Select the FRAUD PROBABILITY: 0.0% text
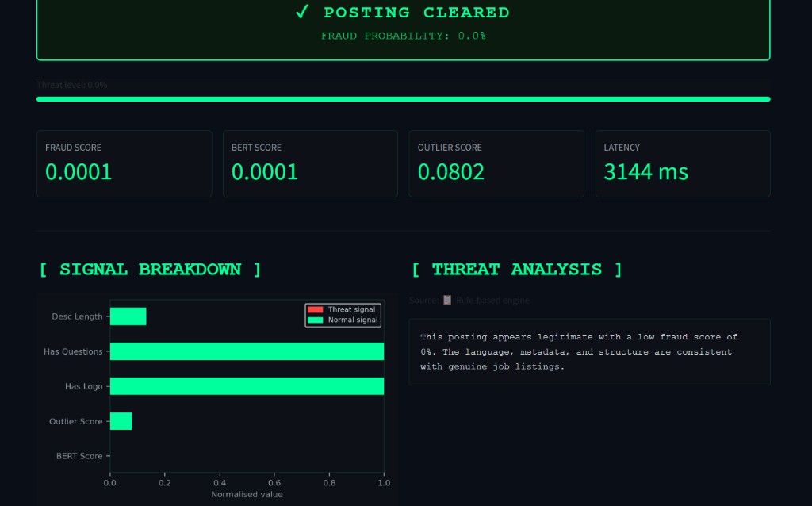This screenshot has height=506, width=812. (x=404, y=36)
